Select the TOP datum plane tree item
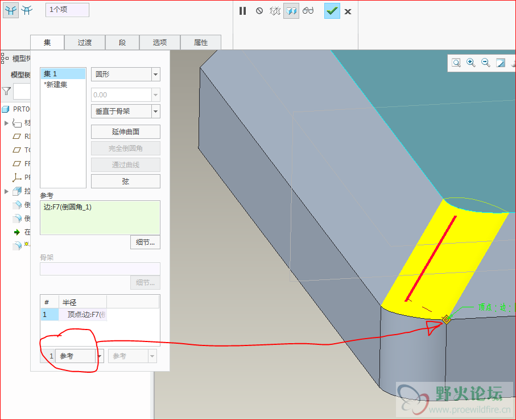Viewport: 516px width, 420px height. [x=22, y=150]
